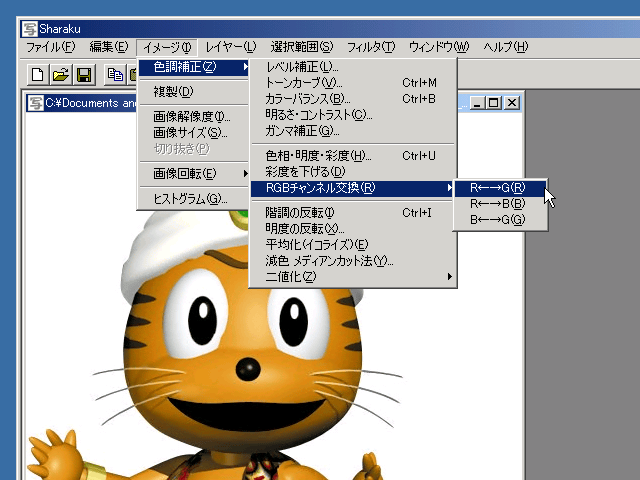The image size is (640, 480).
Task: Choose トーンカーブ(V)...
Action: point(353,83)
